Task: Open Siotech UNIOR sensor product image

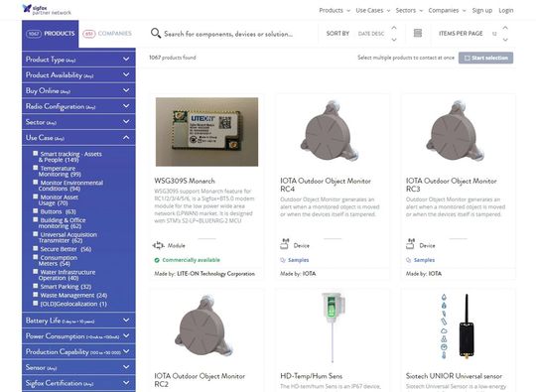Action: click(x=459, y=327)
